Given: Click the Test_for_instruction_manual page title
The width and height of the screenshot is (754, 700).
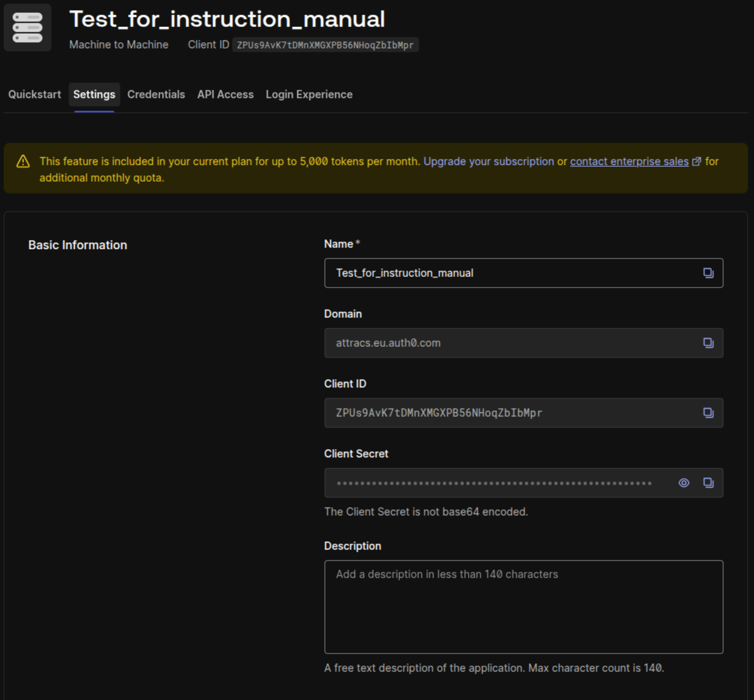Looking at the screenshot, I should click(227, 19).
